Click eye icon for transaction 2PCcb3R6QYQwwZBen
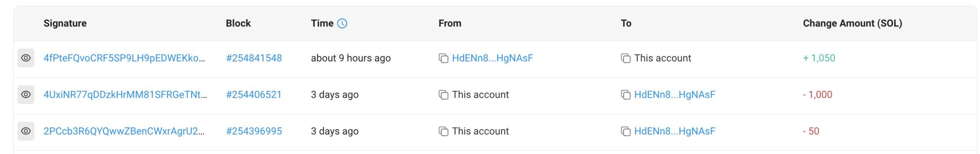Screen dimensions: 980x154 pos(26,131)
